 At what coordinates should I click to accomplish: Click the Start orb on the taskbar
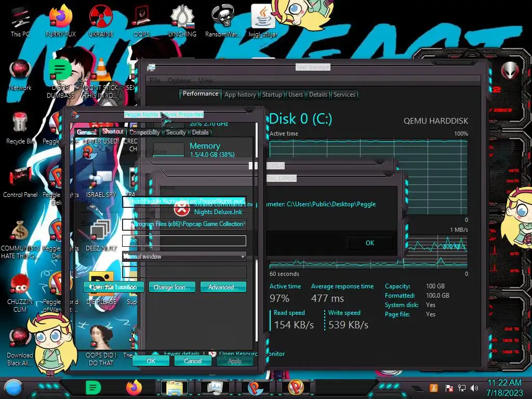point(14,388)
